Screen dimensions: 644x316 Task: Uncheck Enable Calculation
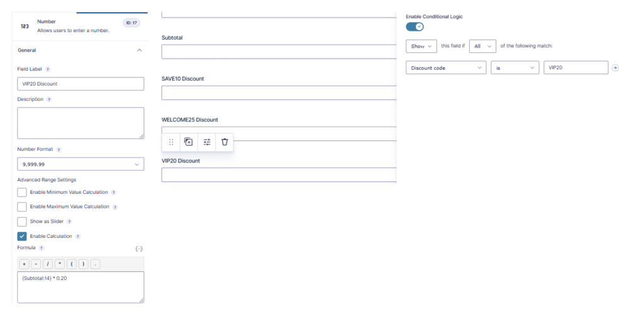pyautogui.click(x=22, y=236)
